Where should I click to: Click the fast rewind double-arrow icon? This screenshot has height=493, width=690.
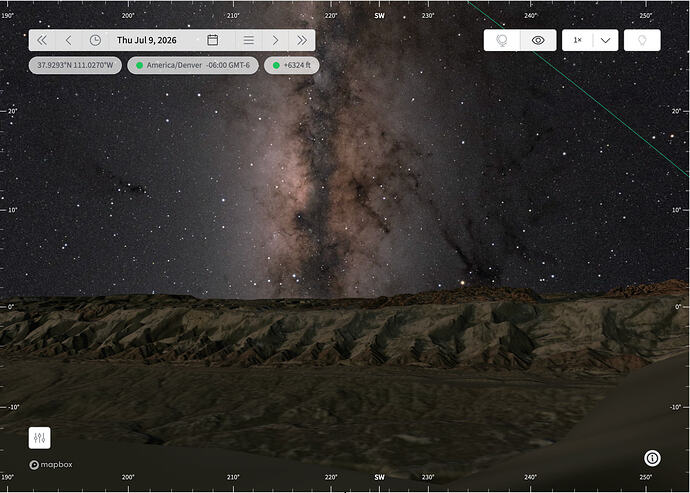pyautogui.click(x=42, y=40)
